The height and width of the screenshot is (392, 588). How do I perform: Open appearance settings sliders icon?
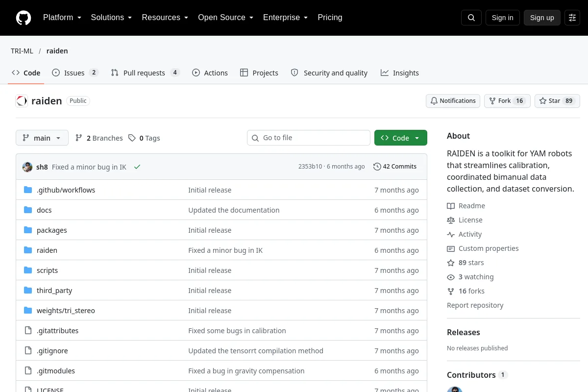pyautogui.click(x=572, y=18)
